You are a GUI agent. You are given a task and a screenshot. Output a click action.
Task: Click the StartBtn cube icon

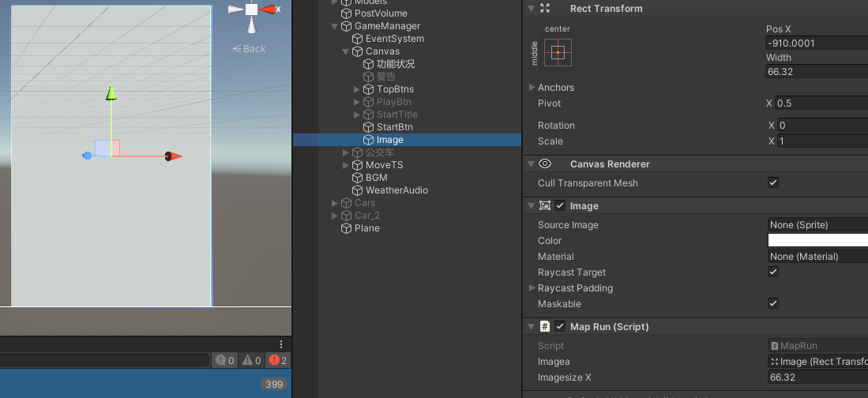369,127
